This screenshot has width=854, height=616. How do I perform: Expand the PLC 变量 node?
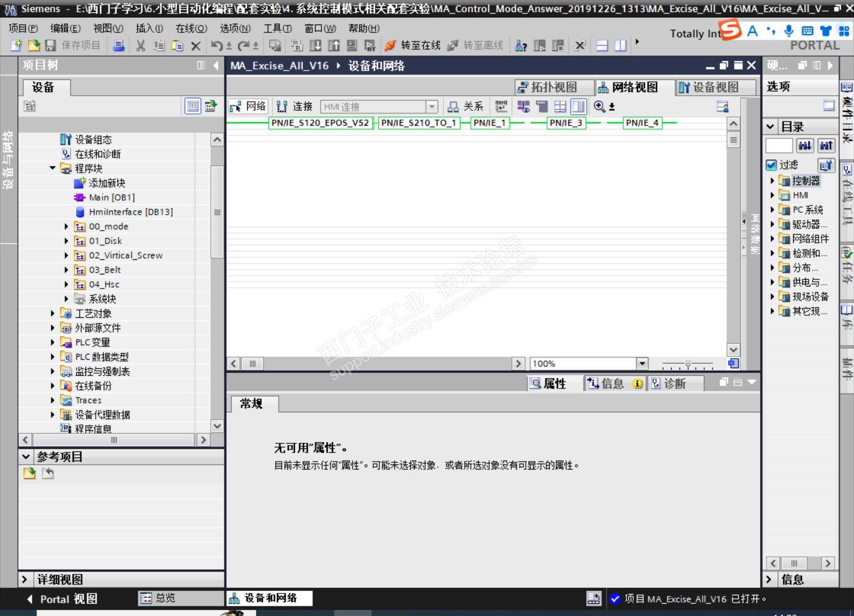tap(52, 342)
